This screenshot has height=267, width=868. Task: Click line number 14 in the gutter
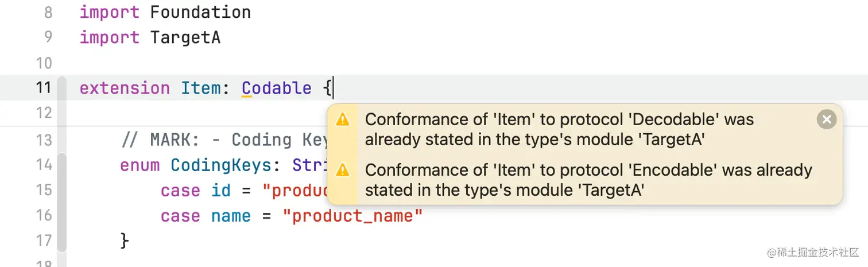[44, 165]
